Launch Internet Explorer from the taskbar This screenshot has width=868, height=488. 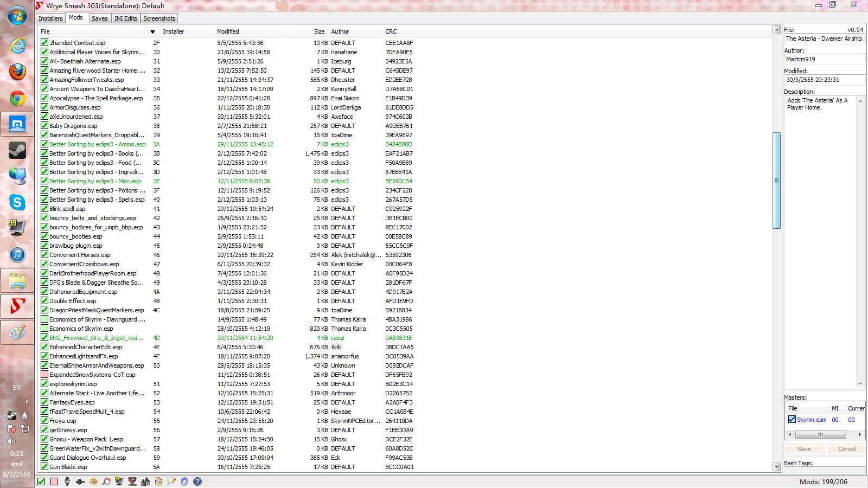pos(17,46)
